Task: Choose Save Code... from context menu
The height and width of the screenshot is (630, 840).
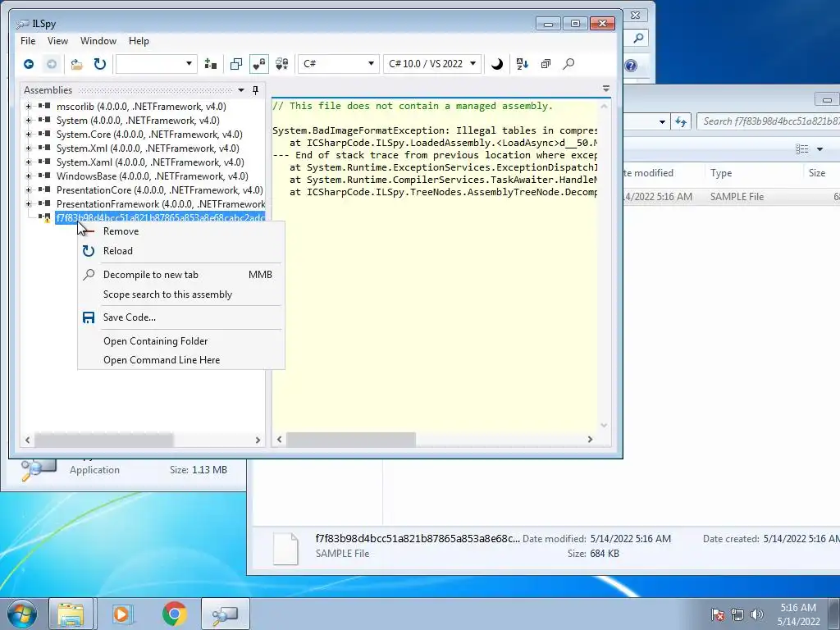Action: 181,317
